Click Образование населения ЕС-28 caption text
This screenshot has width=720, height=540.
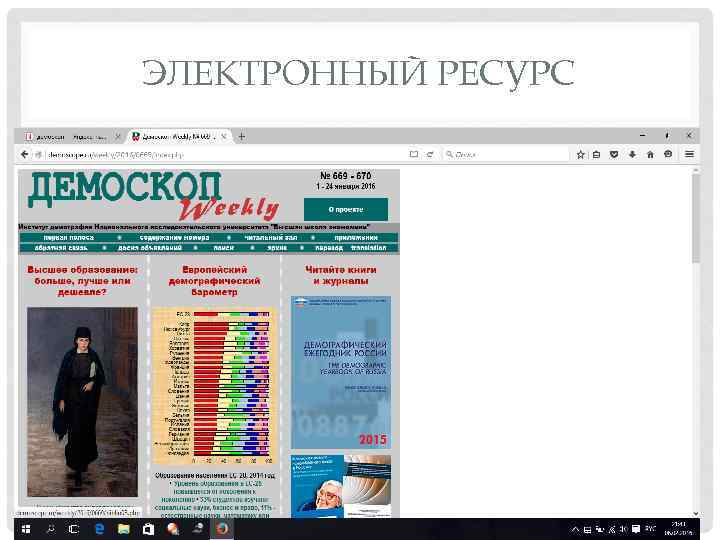pos(215,476)
